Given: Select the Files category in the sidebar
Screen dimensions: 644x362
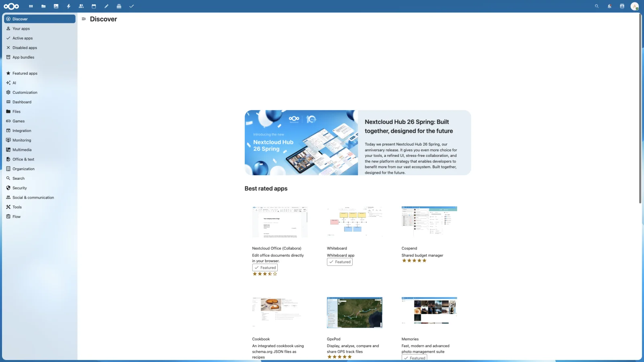Looking at the screenshot, I should pos(40,111).
